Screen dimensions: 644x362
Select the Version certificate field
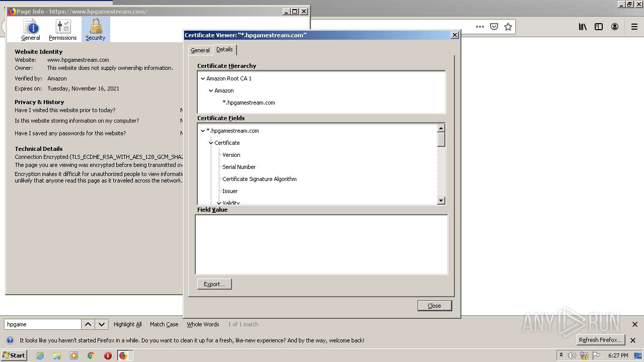point(231,155)
